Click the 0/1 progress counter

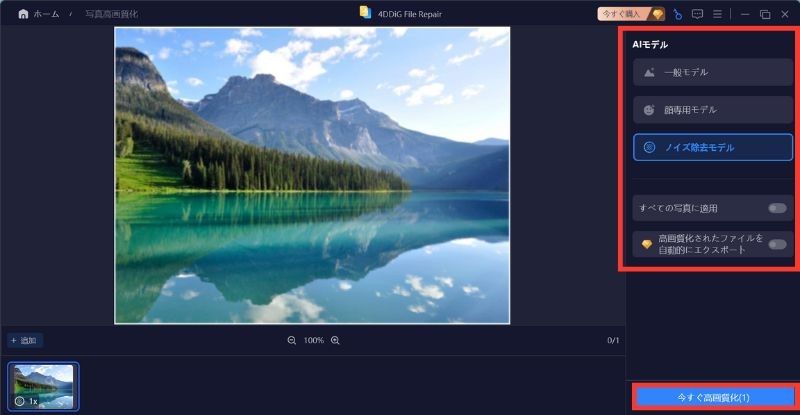pyautogui.click(x=613, y=340)
